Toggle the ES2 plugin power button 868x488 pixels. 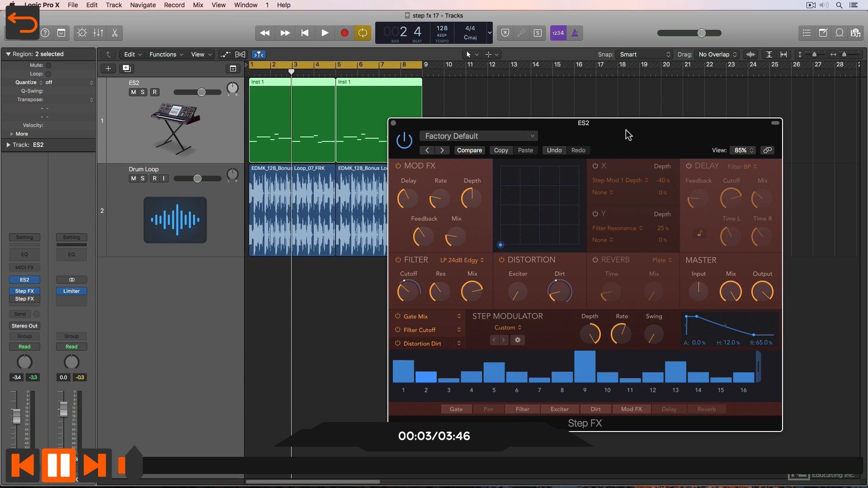[x=404, y=140]
